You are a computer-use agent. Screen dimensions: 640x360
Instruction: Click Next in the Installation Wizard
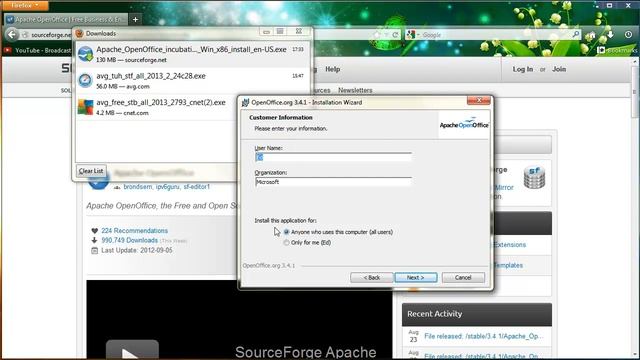tap(416, 278)
